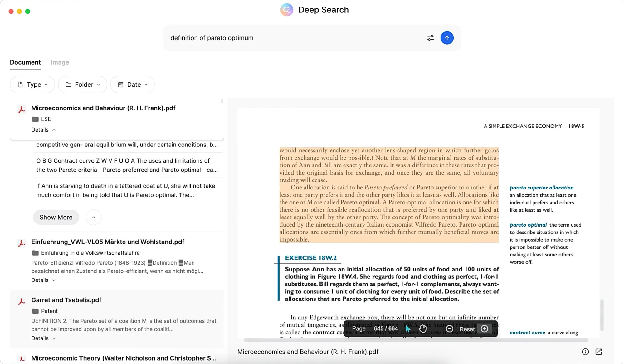Click the Patent folder icon
Viewport: 624px width, 364px height.
pyautogui.click(x=36, y=311)
